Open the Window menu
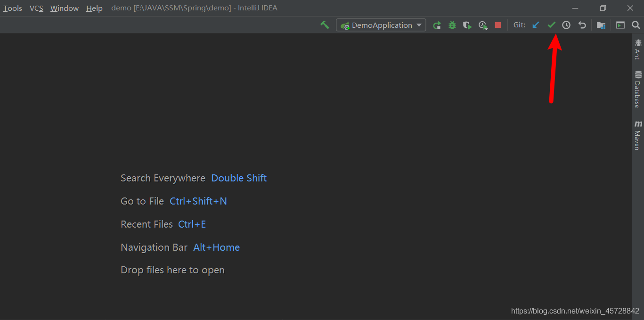This screenshot has height=320, width=644. pyautogui.click(x=65, y=8)
